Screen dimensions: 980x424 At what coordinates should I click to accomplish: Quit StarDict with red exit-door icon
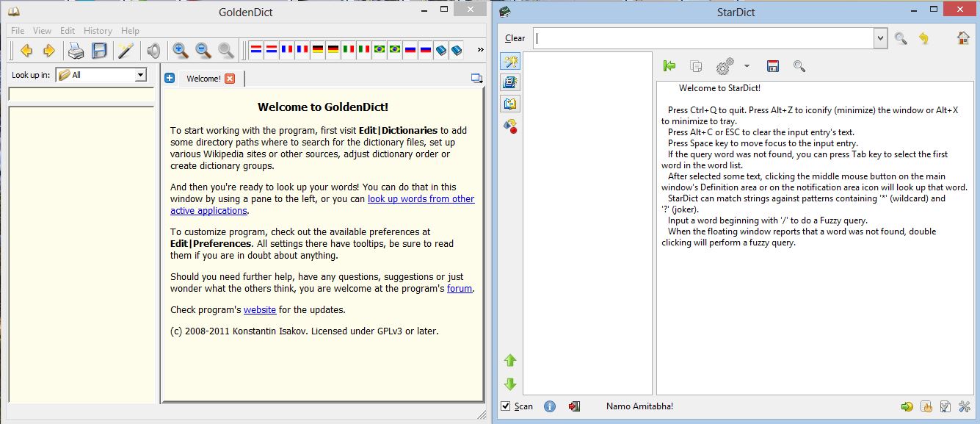point(574,406)
